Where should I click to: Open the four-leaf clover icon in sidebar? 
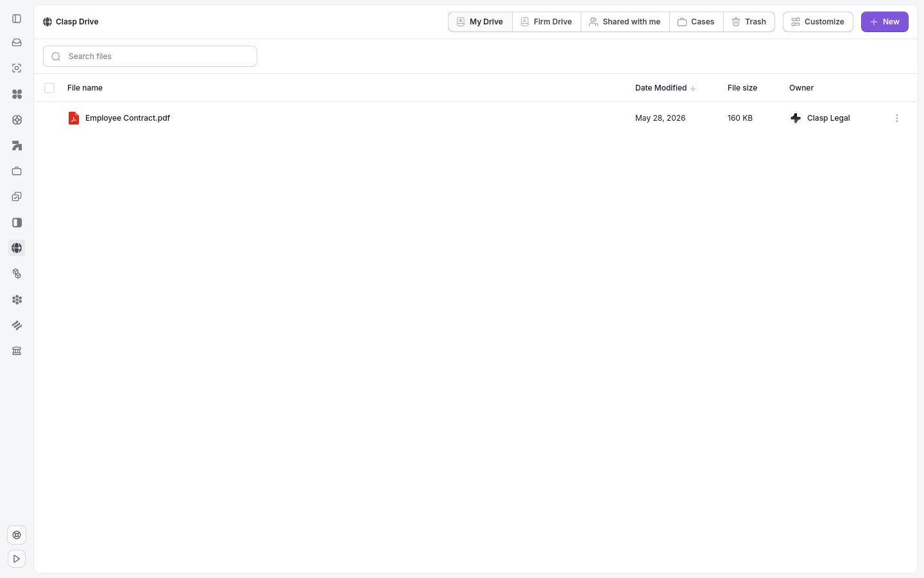tap(17, 94)
